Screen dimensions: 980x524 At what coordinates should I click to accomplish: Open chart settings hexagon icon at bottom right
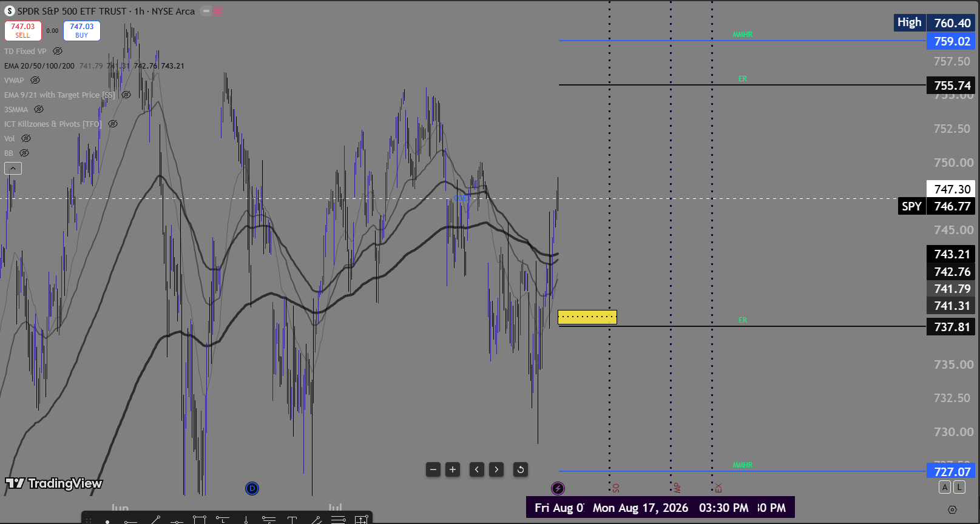(x=952, y=509)
